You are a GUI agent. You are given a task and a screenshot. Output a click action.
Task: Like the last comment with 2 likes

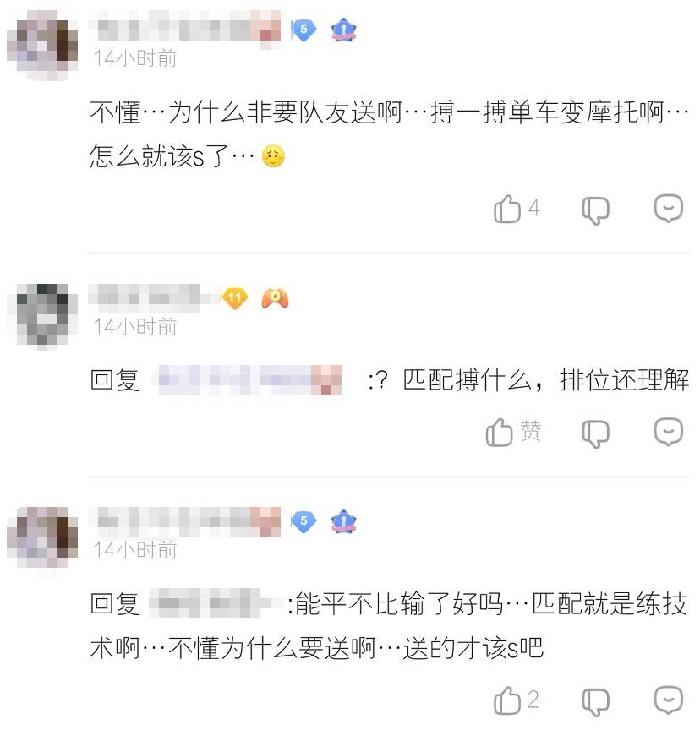pyautogui.click(x=507, y=700)
